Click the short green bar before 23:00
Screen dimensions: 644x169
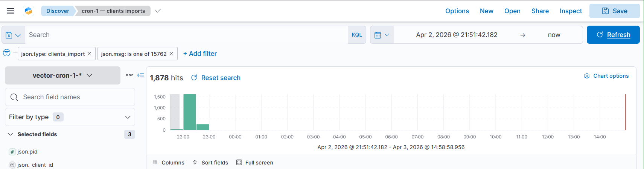click(x=202, y=127)
